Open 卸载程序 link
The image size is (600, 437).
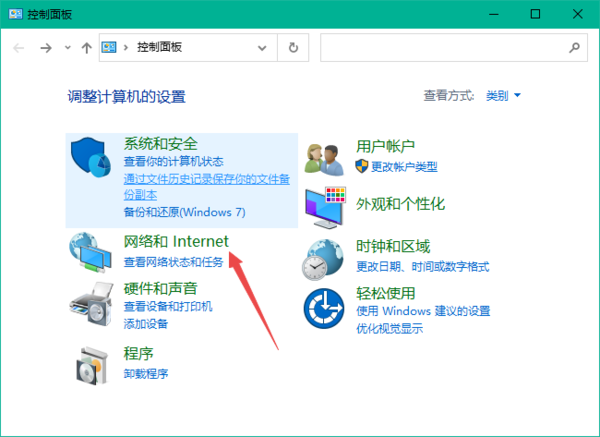[x=146, y=374]
